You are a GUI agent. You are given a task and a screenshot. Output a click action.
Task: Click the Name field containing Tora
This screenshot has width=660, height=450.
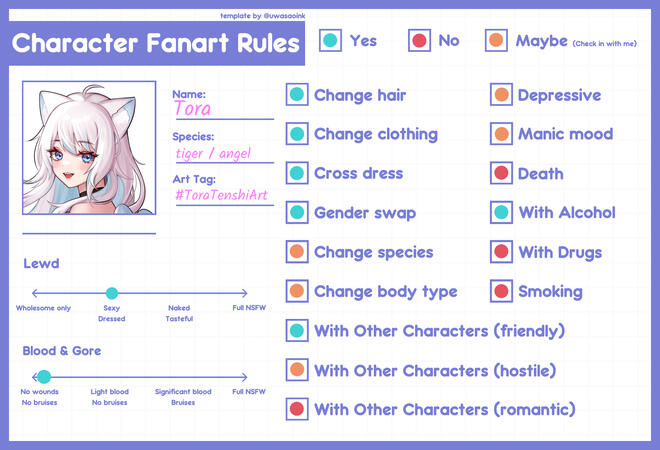[222, 109]
